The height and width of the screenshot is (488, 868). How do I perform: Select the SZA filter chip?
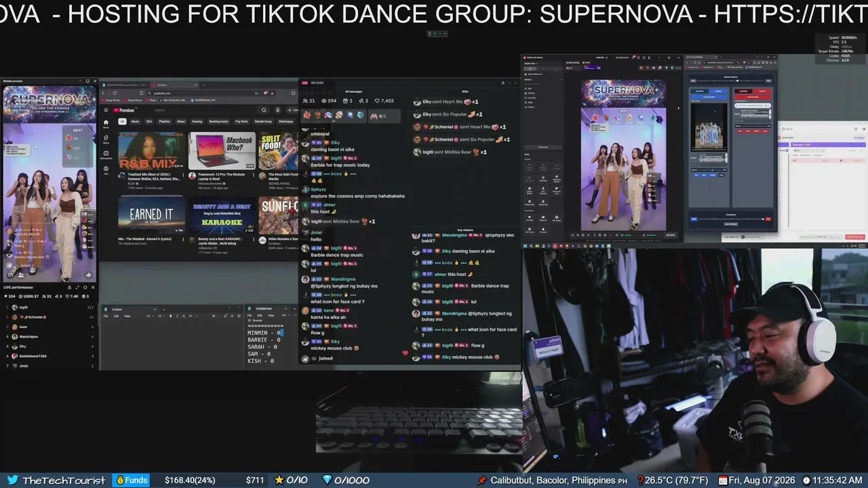coord(149,121)
